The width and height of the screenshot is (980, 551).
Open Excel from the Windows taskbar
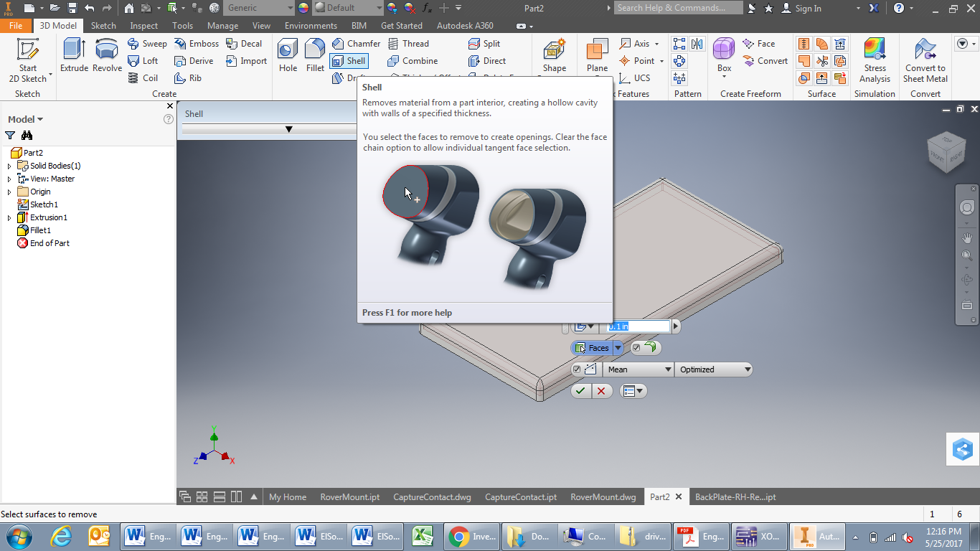coord(421,536)
